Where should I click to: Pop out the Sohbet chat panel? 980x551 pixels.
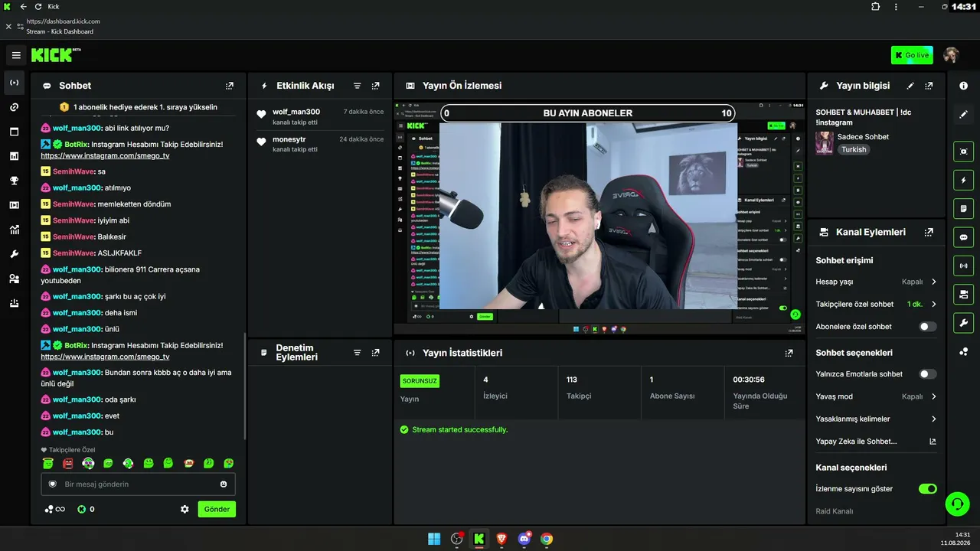(x=230, y=86)
